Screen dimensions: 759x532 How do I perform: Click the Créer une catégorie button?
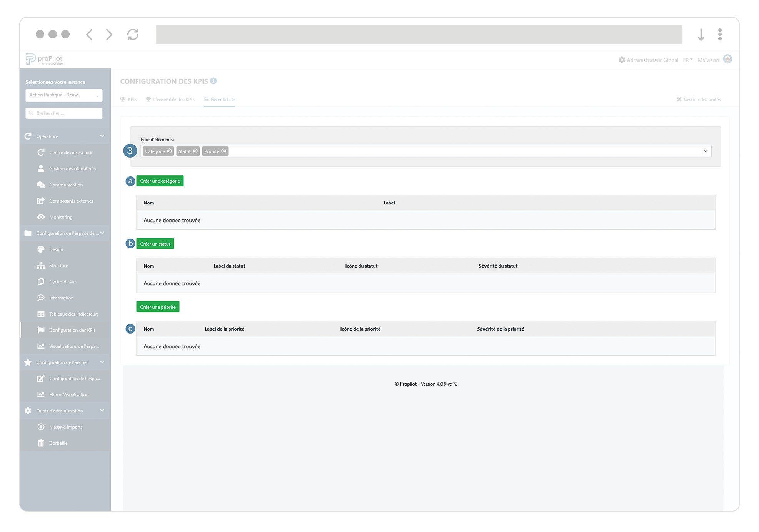[160, 181]
